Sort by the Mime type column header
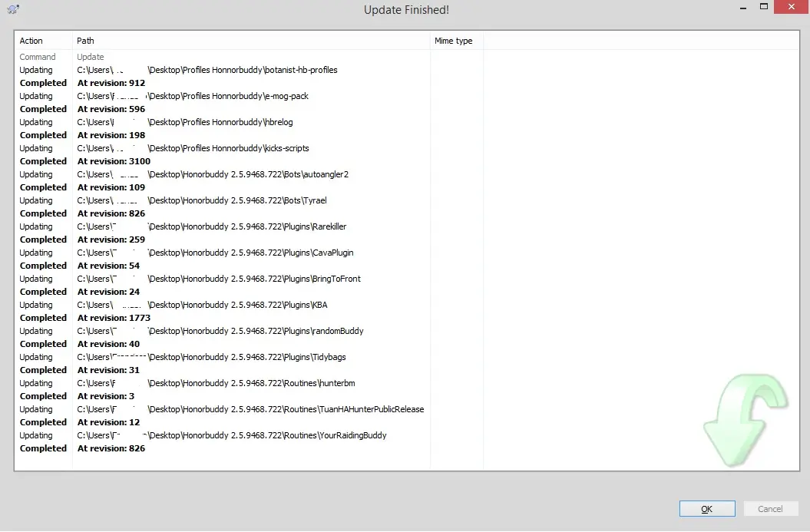The image size is (810, 532). 457,41
